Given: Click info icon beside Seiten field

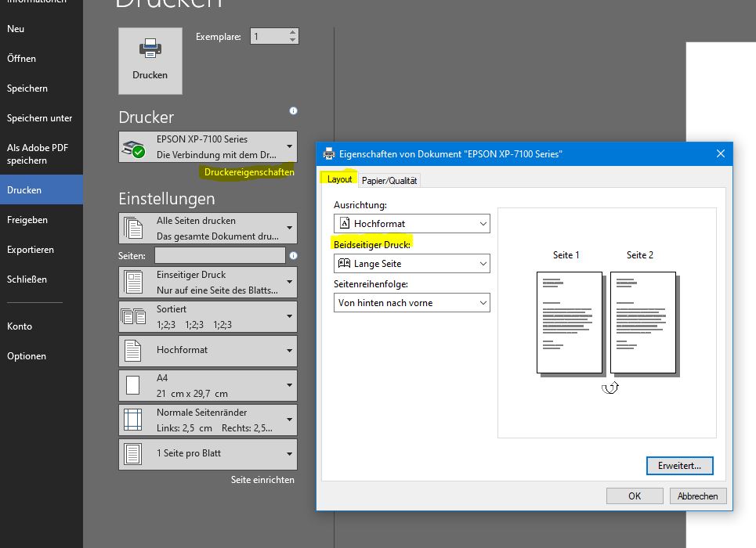Looking at the screenshot, I should (x=293, y=255).
